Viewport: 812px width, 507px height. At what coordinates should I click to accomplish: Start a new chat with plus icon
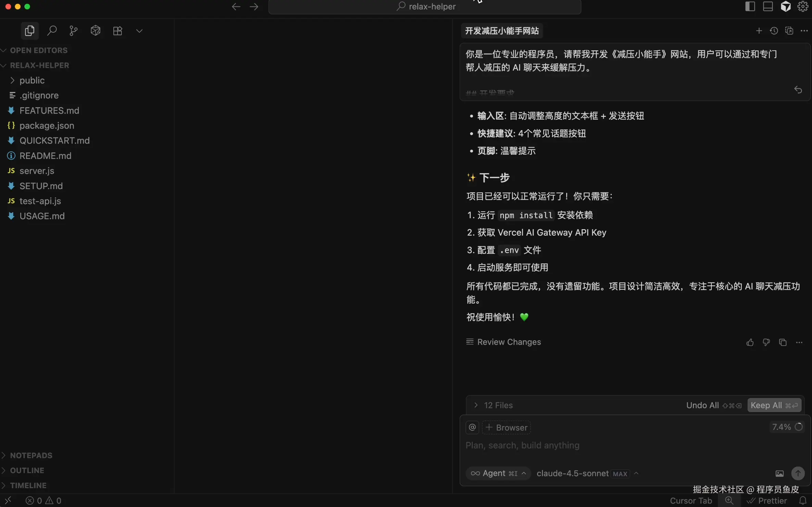click(759, 31)
